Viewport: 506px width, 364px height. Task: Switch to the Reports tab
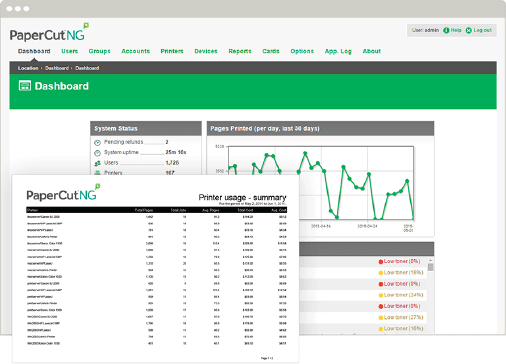coord(240,51)
